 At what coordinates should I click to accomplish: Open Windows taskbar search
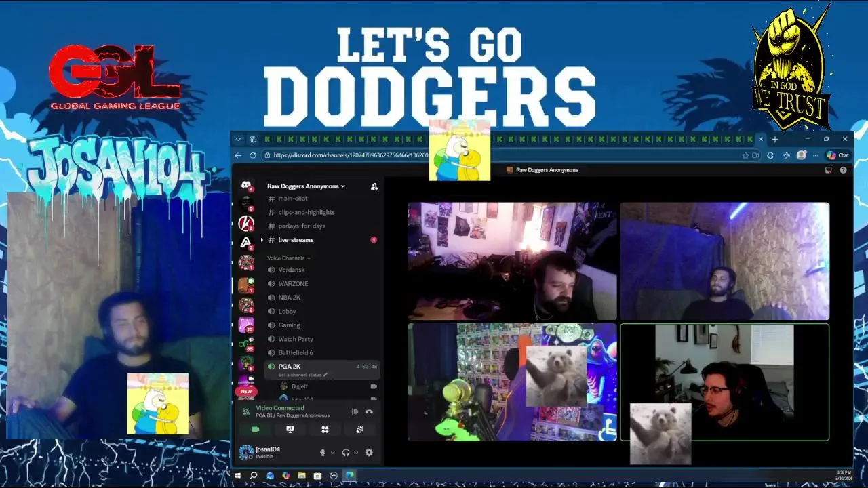254,476
